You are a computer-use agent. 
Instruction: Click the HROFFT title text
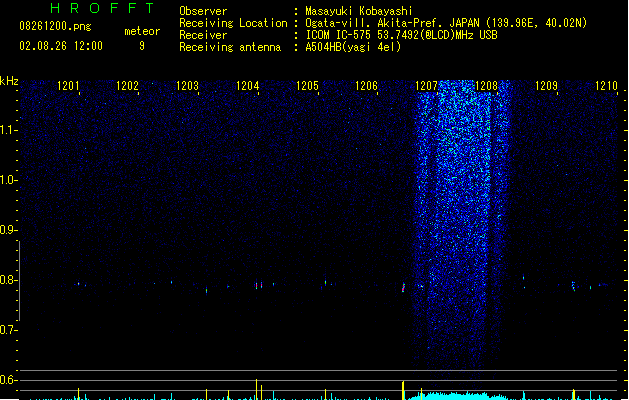point(102,8)
